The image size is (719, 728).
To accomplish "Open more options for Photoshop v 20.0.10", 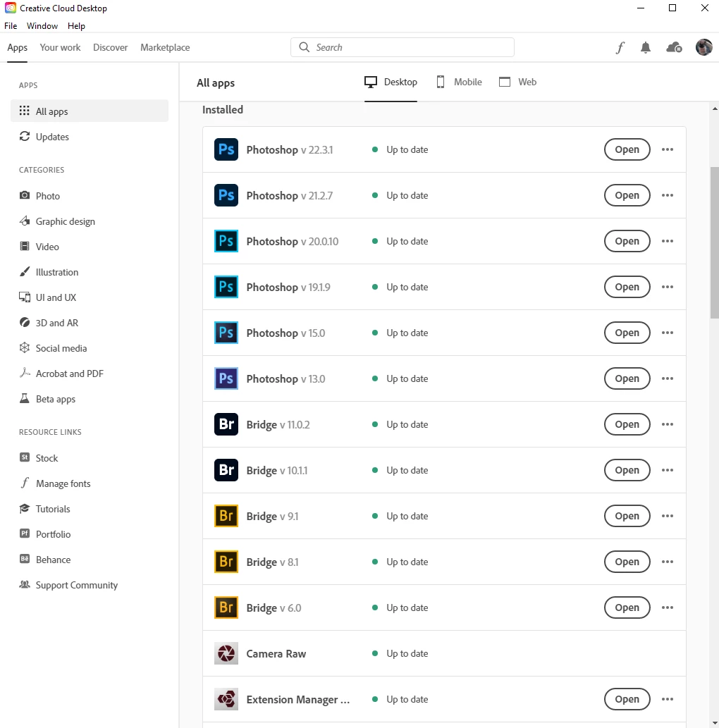I will point(668,241).
